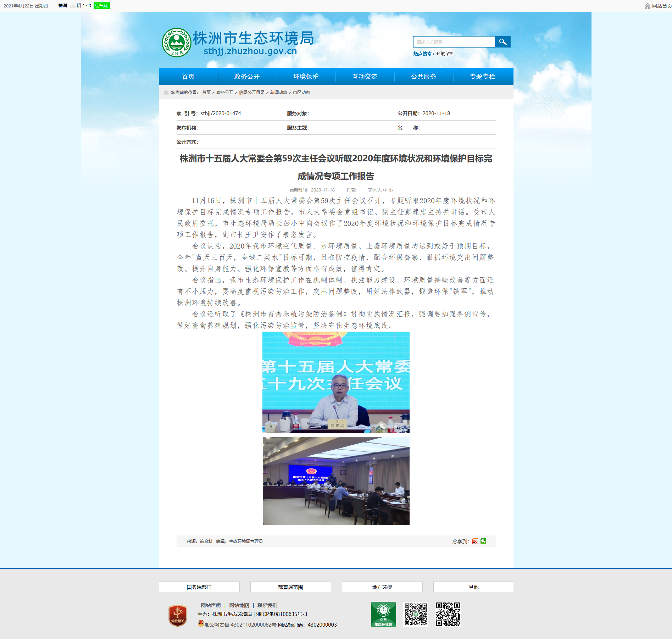Expand the 部直属范围 links dropdown

(291, 587)
